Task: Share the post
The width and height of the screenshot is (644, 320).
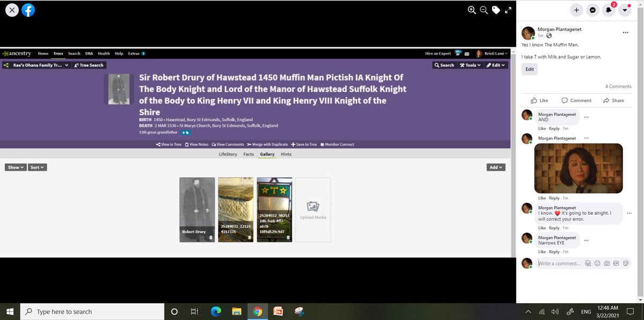Action: 613,100
